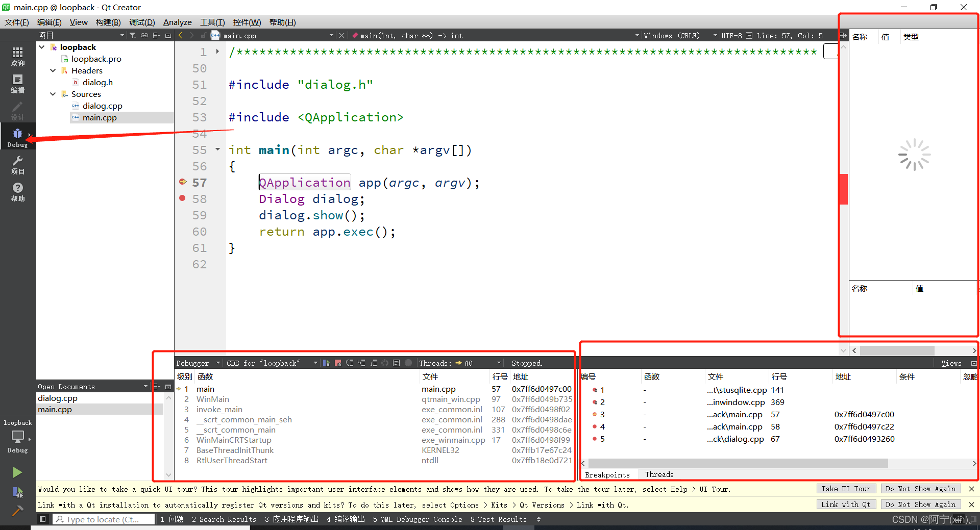This screenshot has height=530, width=980.
Task: Step over in debugger toolbar
Action: coord(350,363)
